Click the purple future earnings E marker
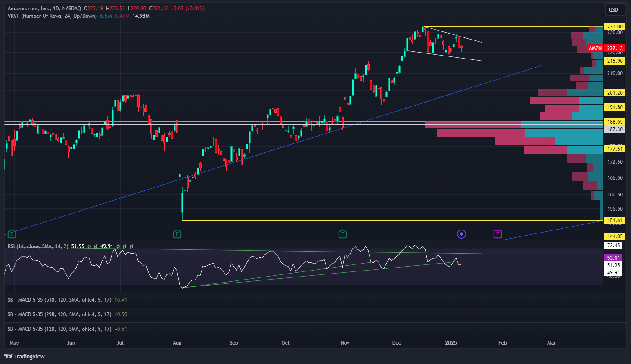This screenshot has width=631, height=364. click(x=497, y=234)
